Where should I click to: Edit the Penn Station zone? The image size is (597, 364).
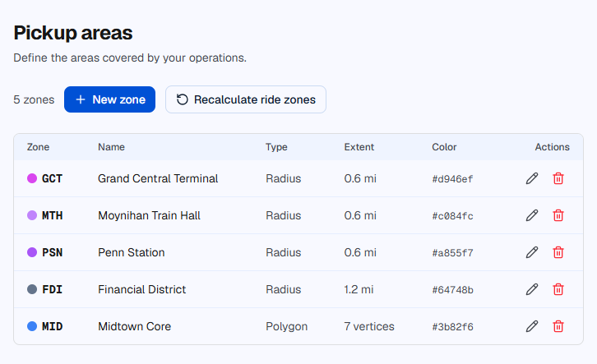[x=532, y=252]
